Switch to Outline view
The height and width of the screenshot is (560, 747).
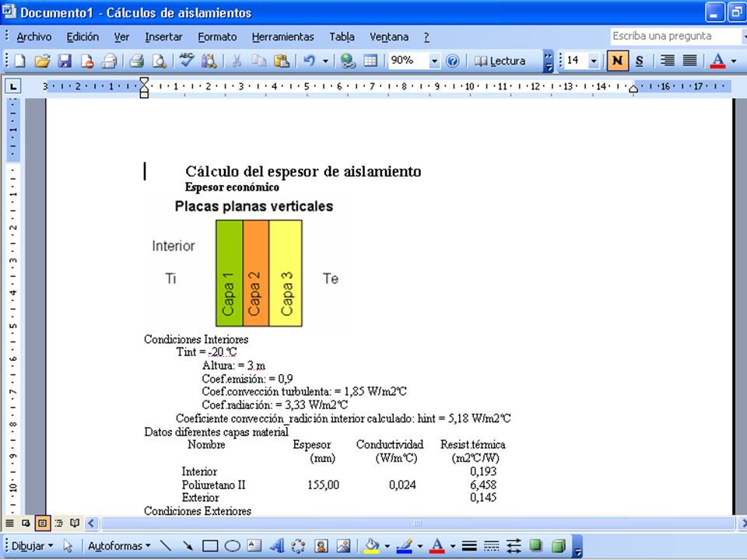58,523
